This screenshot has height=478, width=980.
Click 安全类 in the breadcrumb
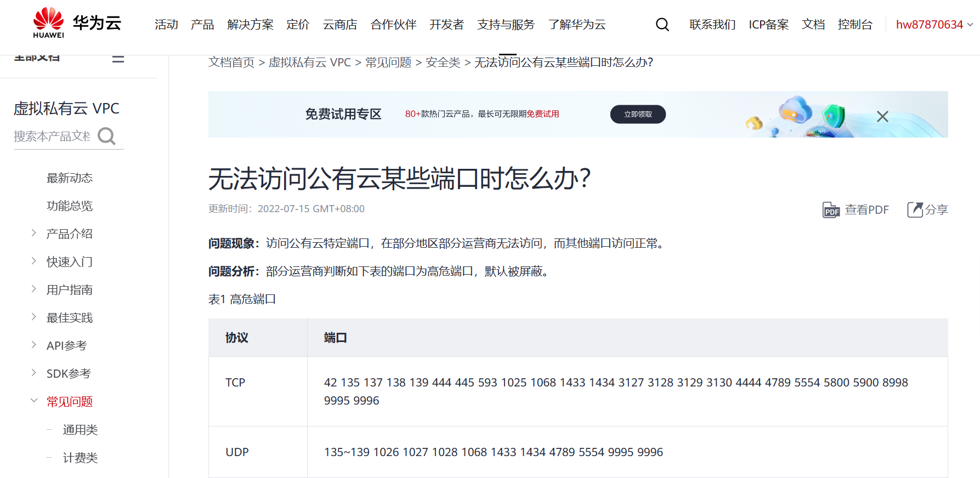[x=443, y=62]
